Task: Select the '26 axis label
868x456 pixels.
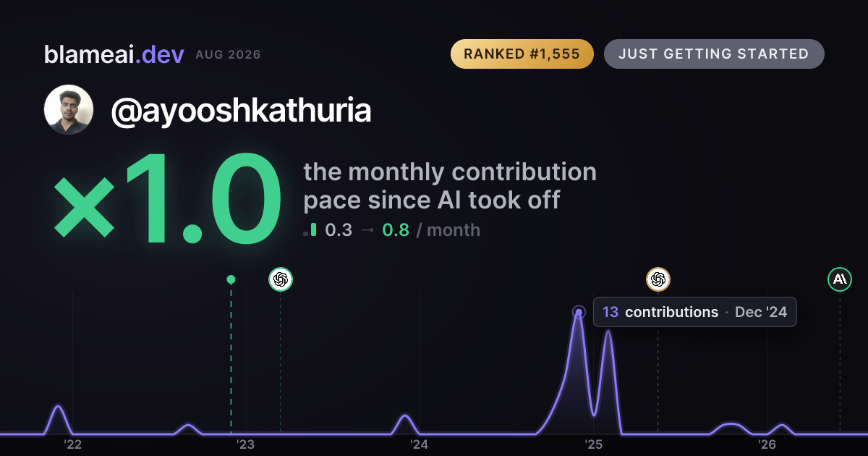Action: point(767,444)
